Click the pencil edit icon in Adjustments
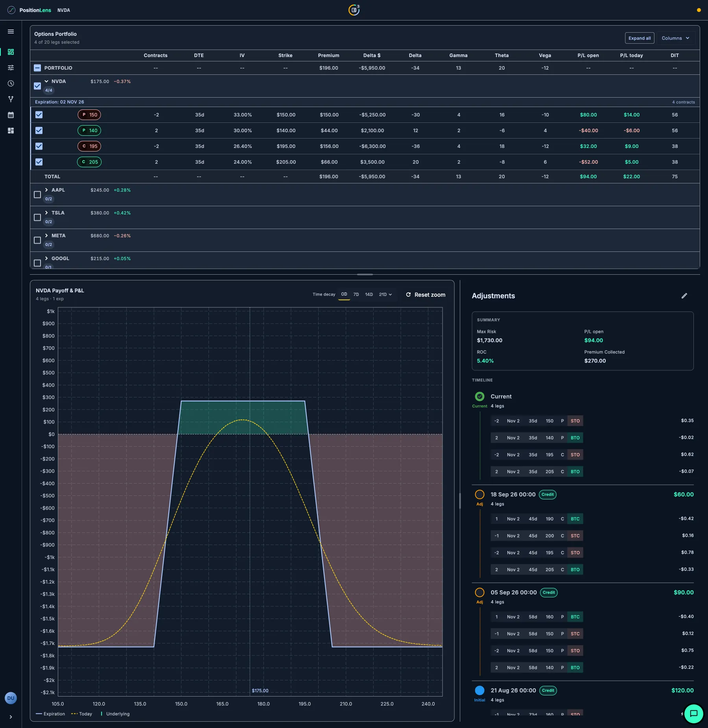The height and width of the screenshot is (728, 708). [684, 296]
